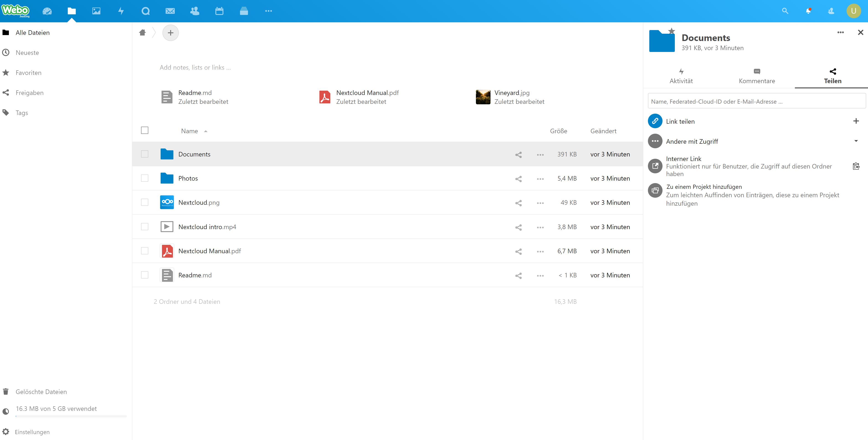Open more actions for Readme.md row
This screenshot has height=440, width=868.
point(540,276)
